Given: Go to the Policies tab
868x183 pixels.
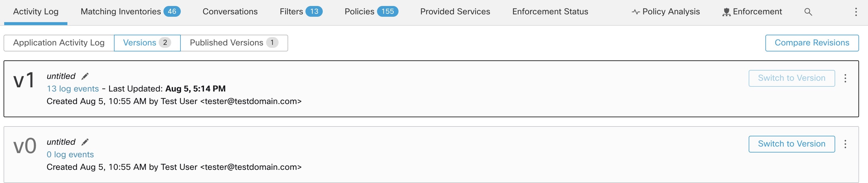Looking at the screenshot, I should coord(371,12).
